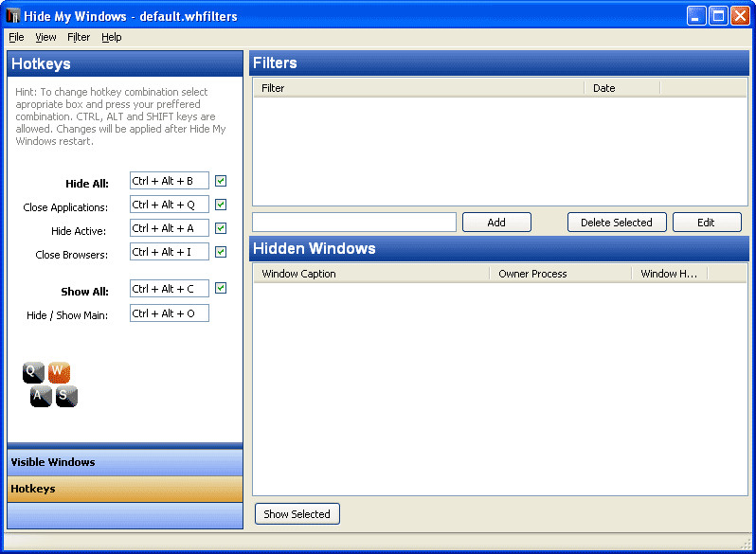Select the Show All hotkey box

click(170, 289)
